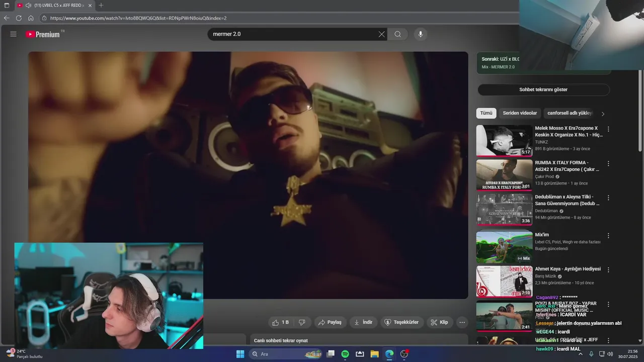Reload the page with refresh icon
Viewport: 644px width, 362px height.
click(x=19, y=18)
